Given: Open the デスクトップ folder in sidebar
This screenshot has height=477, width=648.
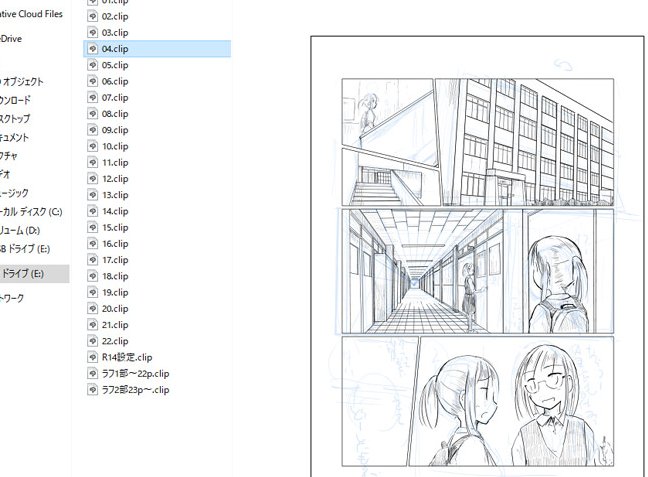Looking at the screenshot, I should (15, 119).
